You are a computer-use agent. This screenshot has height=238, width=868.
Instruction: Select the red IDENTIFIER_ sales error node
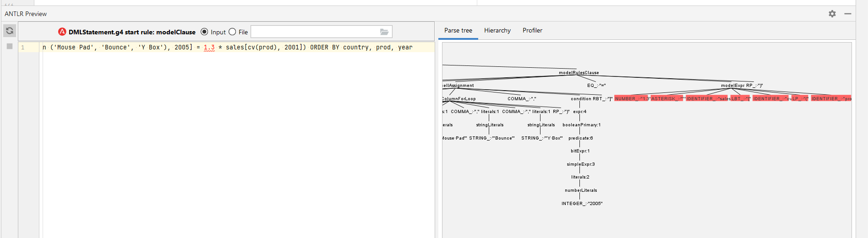click(707, 98)
